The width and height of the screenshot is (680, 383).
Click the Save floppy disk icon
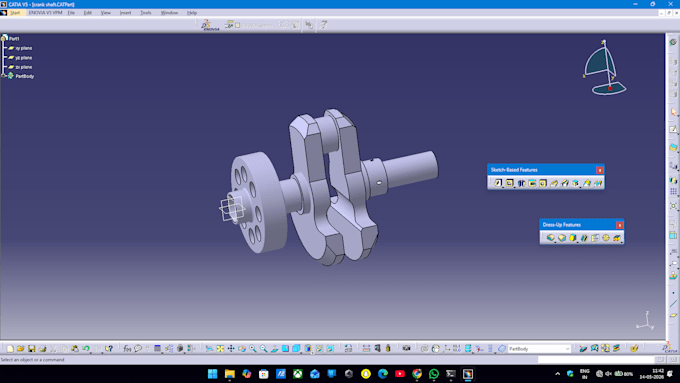pos(31,349)
